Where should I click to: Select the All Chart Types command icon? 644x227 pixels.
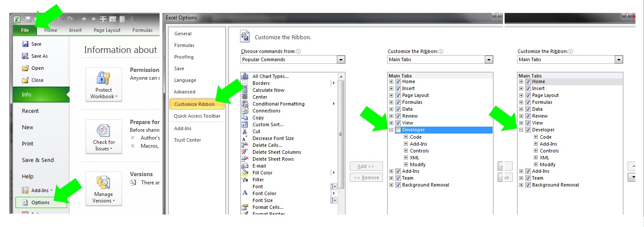(245, 76)
